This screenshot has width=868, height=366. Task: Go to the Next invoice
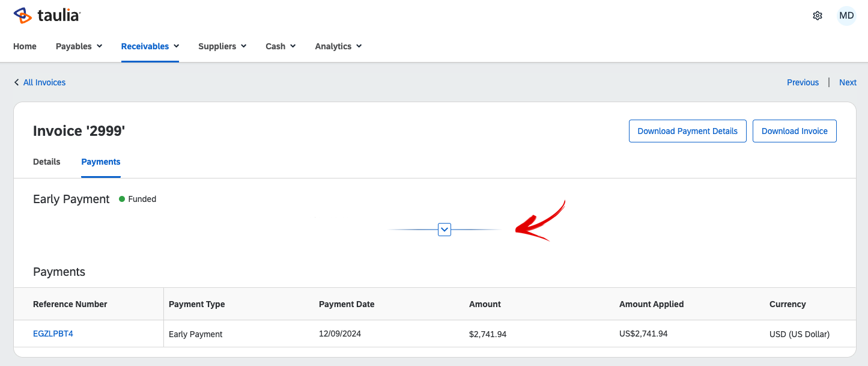[848, 82]
